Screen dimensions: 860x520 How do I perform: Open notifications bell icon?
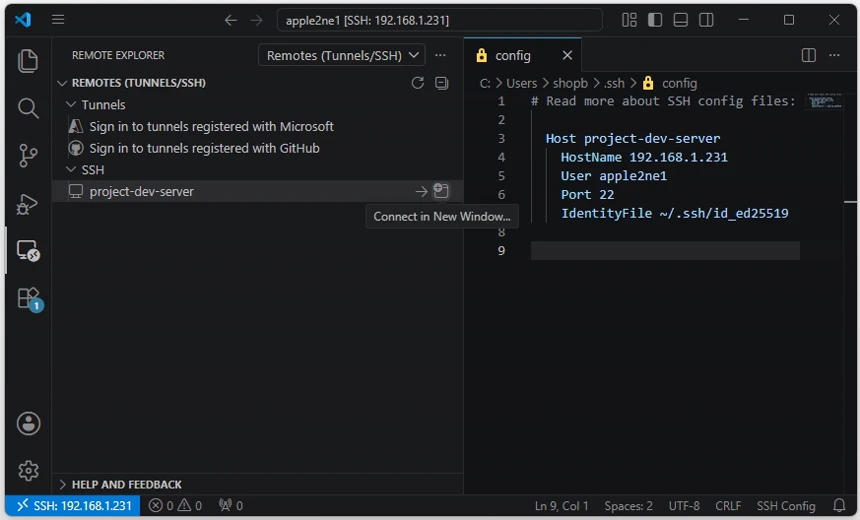point(839,505)
